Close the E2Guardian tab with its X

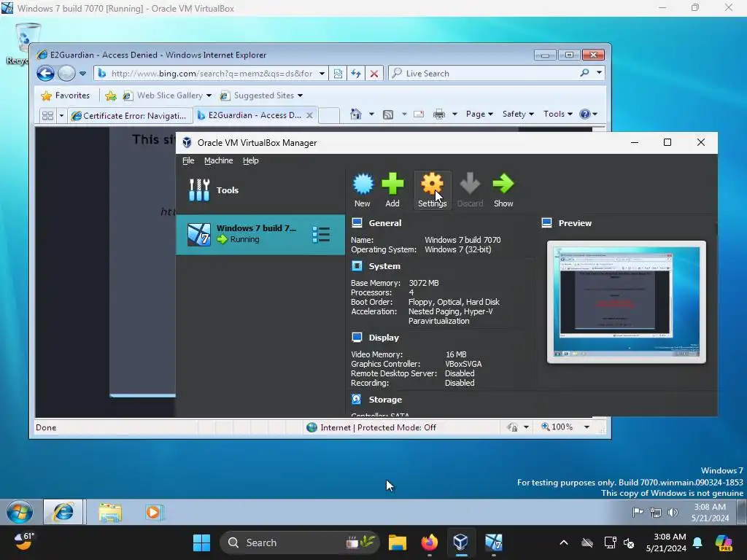click(x=309, y=115)
